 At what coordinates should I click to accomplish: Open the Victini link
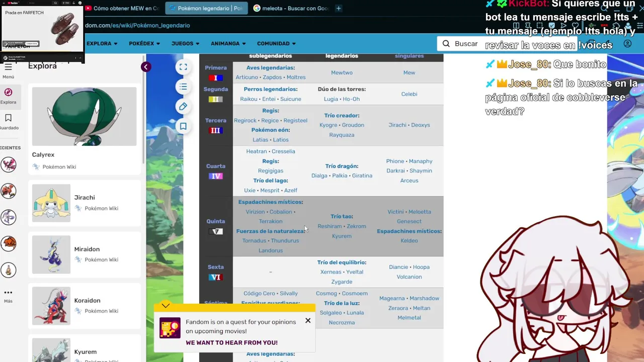[395, 212]
